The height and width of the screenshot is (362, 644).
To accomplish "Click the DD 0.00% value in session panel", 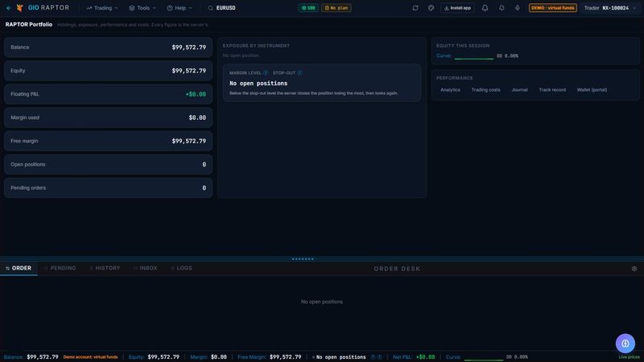I will 507,56.
